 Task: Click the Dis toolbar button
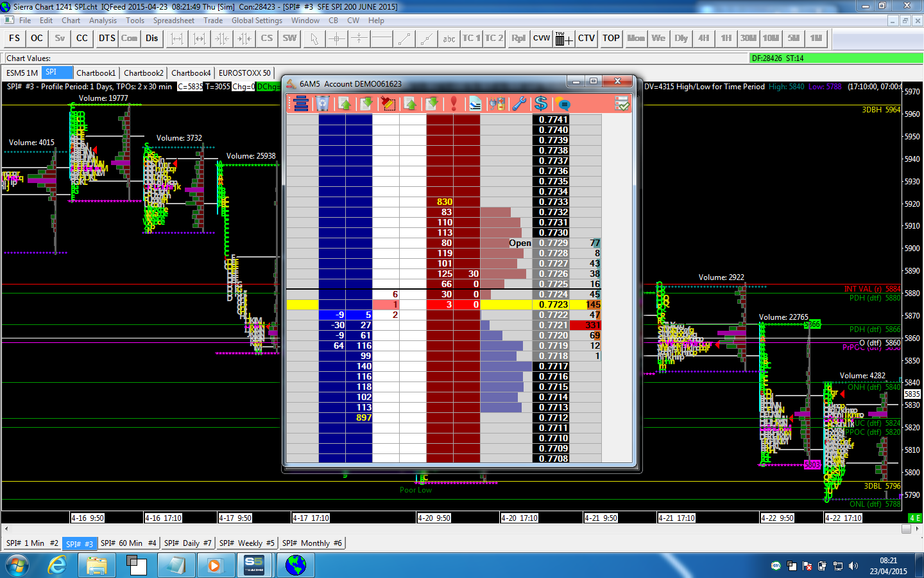click(x=152, y=39)
